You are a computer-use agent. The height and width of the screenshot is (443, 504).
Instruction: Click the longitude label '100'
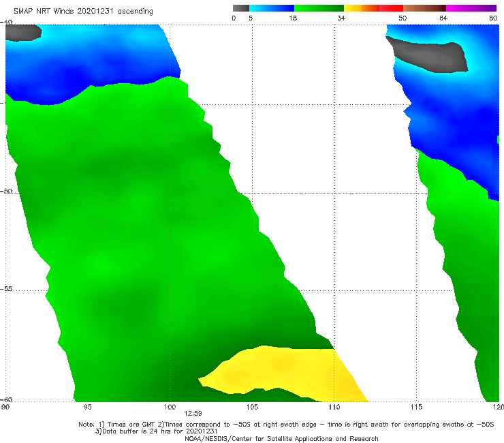pyautogui.click(x=170, y=408)
